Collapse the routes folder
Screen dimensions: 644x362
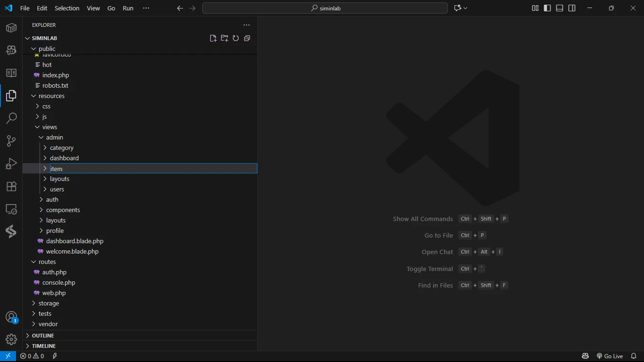(x=47, y=262)
